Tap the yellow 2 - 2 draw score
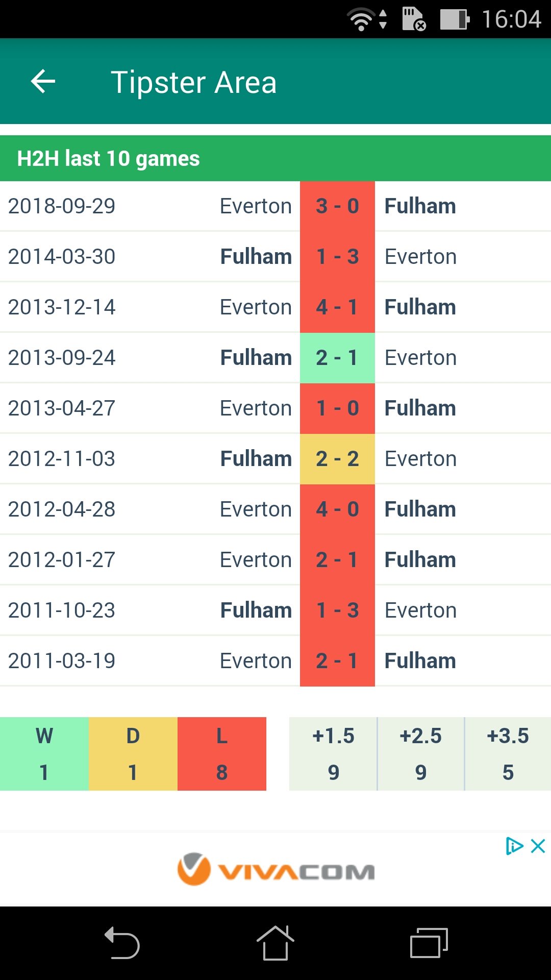The height and width of the screenshot is (980, 551). click(x=337, y=459)
